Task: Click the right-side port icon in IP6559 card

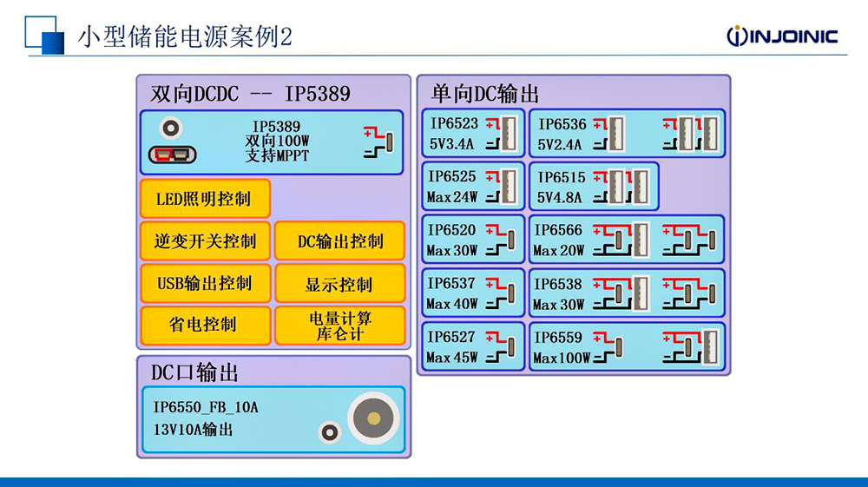Action: pos(692,347)
